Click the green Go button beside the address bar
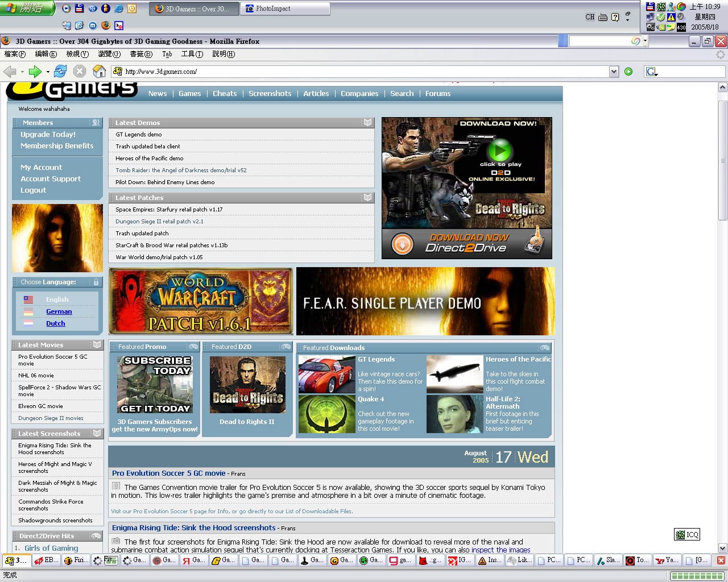The height and width of the screenshot is (582, 728). (x=628, y=72)
